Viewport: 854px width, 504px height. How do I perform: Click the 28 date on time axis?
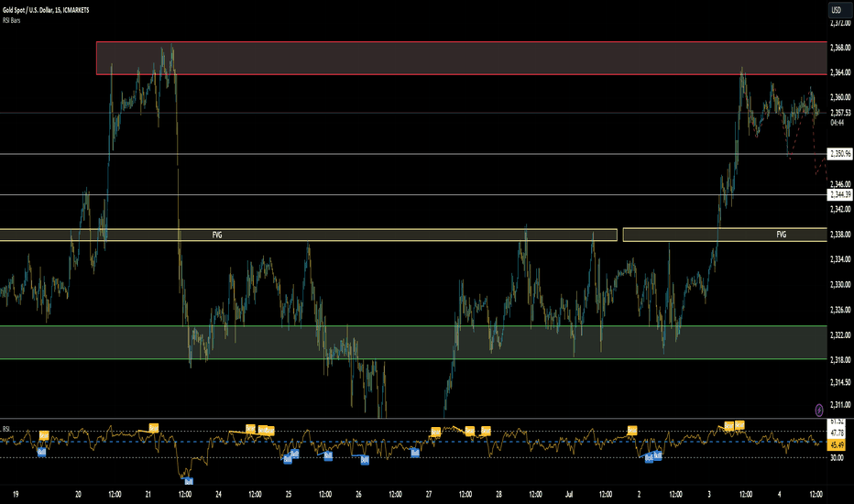[x=498, y=494]
